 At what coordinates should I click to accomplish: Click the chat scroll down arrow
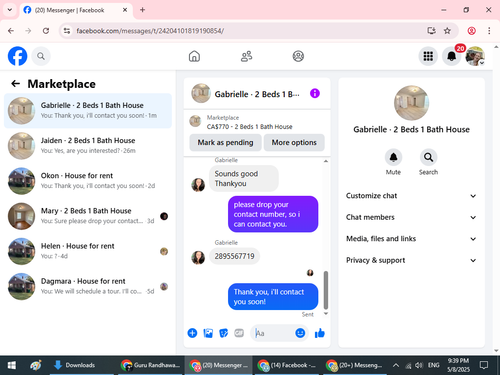pos(326,314)
